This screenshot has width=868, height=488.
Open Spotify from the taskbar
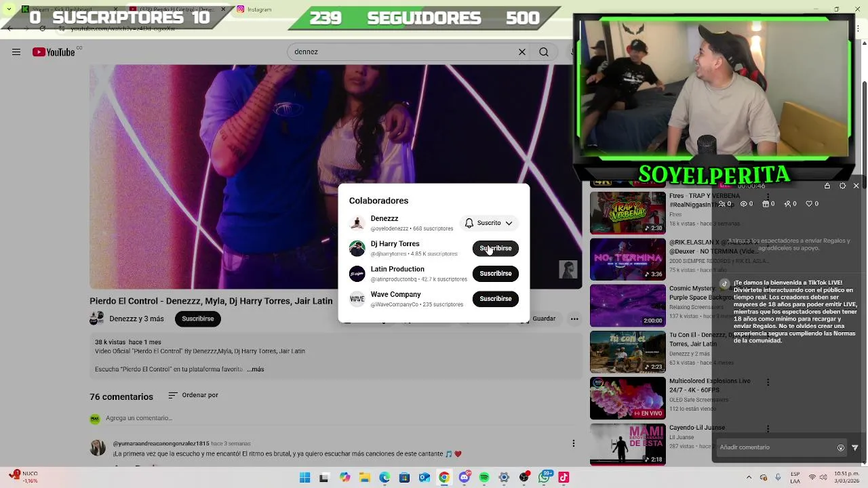(x=484, y=478)
